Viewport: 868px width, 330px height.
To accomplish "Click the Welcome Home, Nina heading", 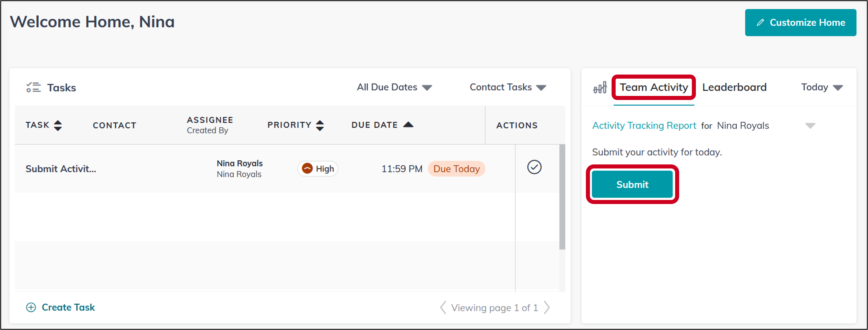I will click(x=92, y=22).
